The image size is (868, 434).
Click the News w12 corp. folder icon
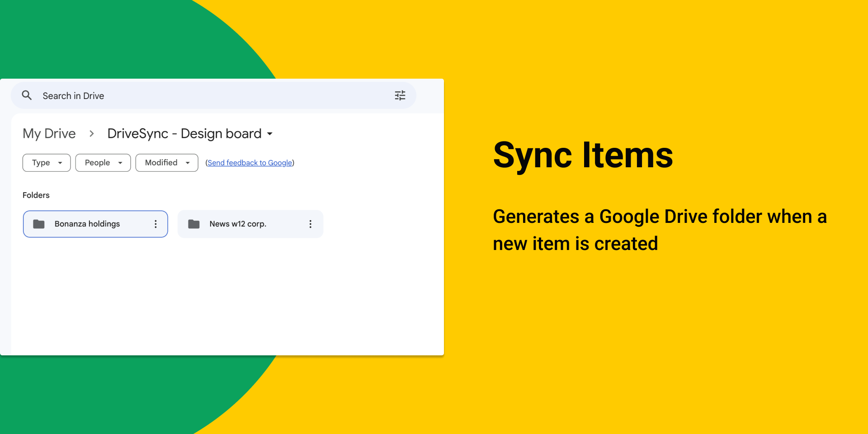(x=194, y=224)
